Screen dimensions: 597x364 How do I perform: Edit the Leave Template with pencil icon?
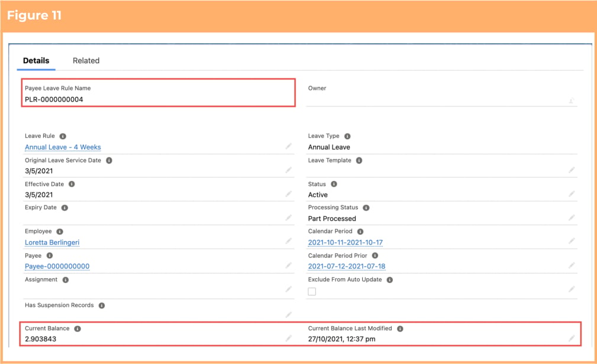[x=572, y=170]
